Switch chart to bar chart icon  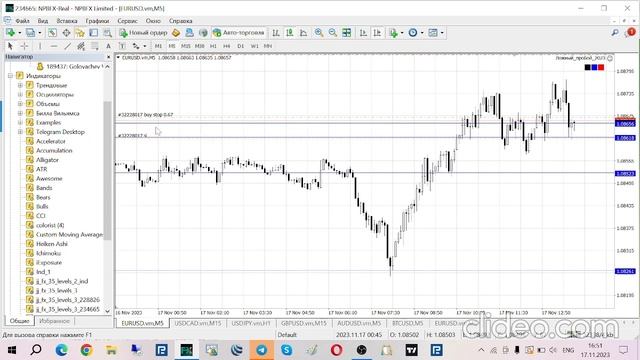276,33
